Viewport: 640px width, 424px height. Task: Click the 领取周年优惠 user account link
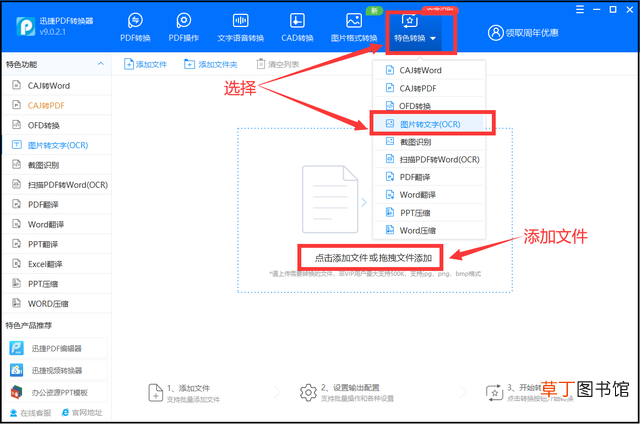(523, 33)
